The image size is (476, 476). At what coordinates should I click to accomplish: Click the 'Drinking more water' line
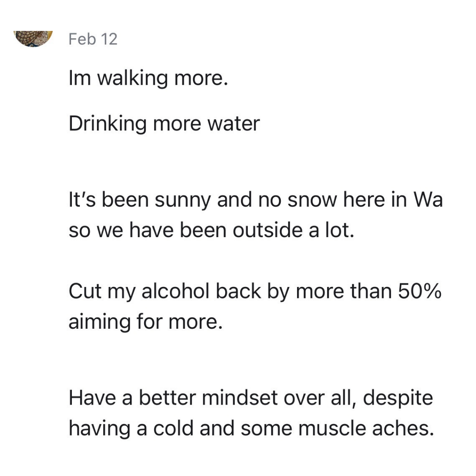[164, 124]
